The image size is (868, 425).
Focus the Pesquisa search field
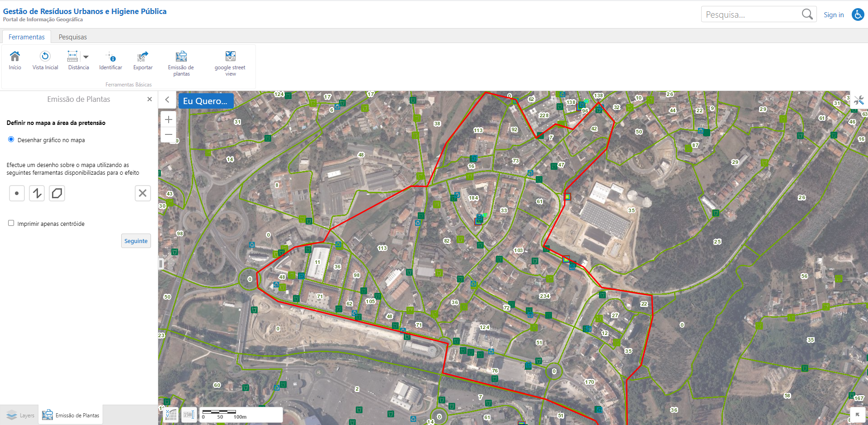click(750, 14)
